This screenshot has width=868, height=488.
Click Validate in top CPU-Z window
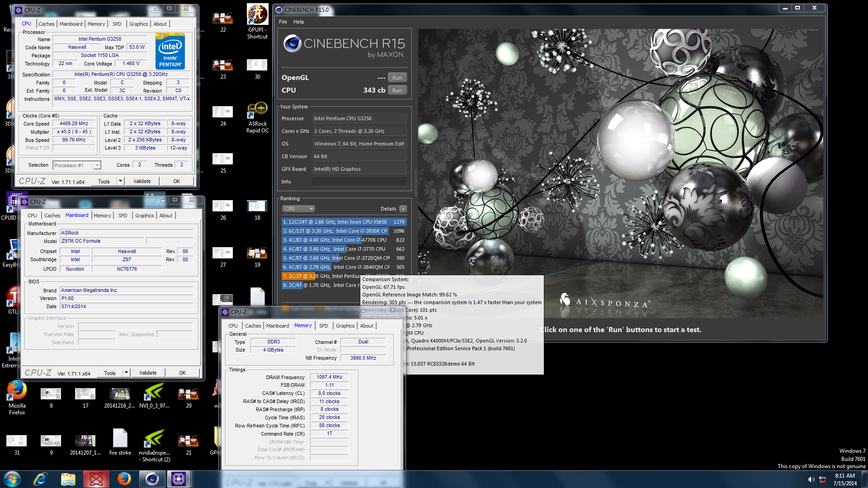(x=142, y=181)
